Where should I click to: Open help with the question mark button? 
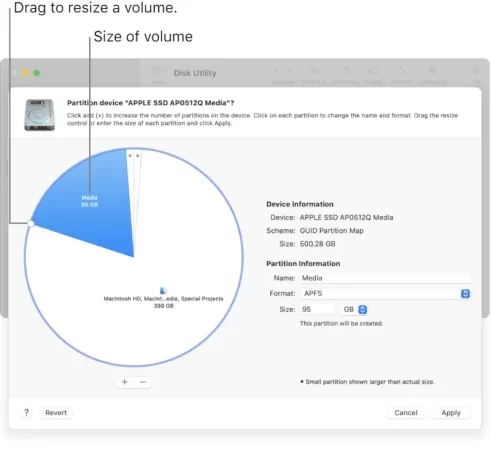pyautogui.click(x=27, y=413)
